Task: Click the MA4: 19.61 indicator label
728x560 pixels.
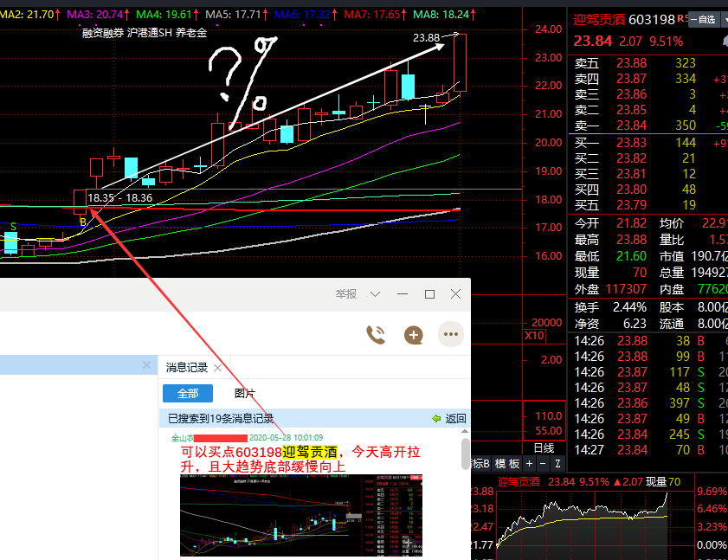Action: (167, 15)
